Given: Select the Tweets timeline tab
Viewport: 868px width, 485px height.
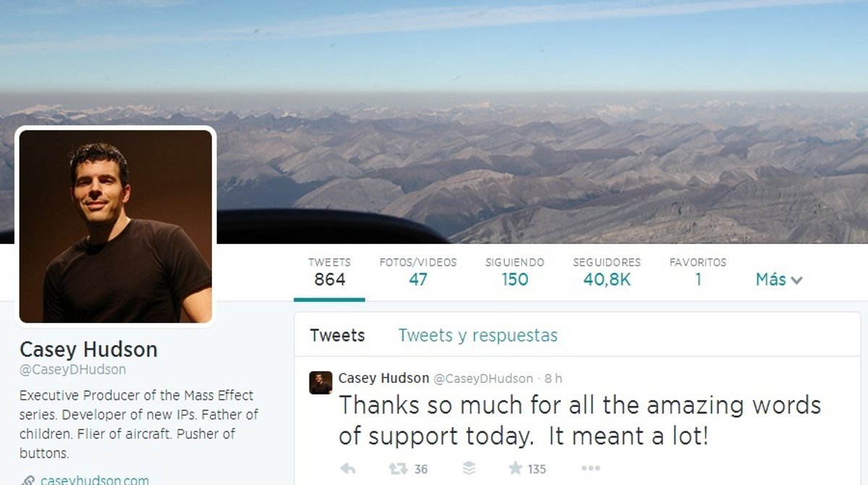Looking at the screenshot, I should pyautogui.click(x=337, y=335).
